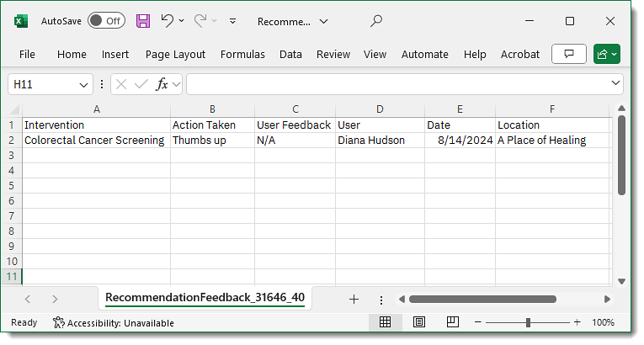Image resolution: width=644 pixels, height=345 pixels.
Task: Click the green Share button
Action: tap(607, 54)
